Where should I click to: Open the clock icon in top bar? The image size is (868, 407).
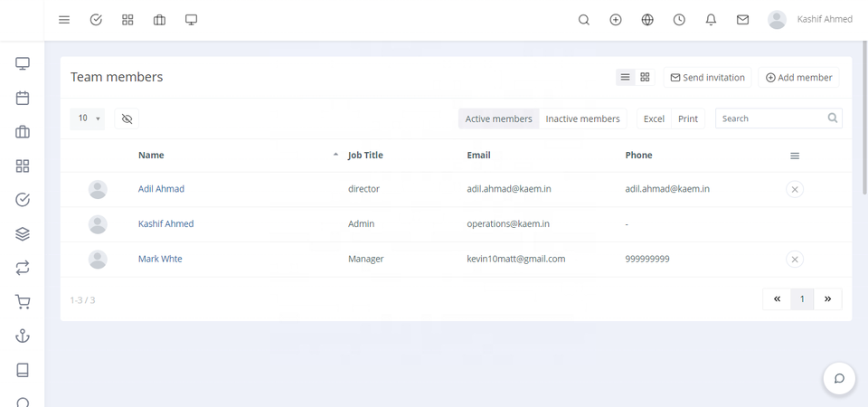coord(679,20)
